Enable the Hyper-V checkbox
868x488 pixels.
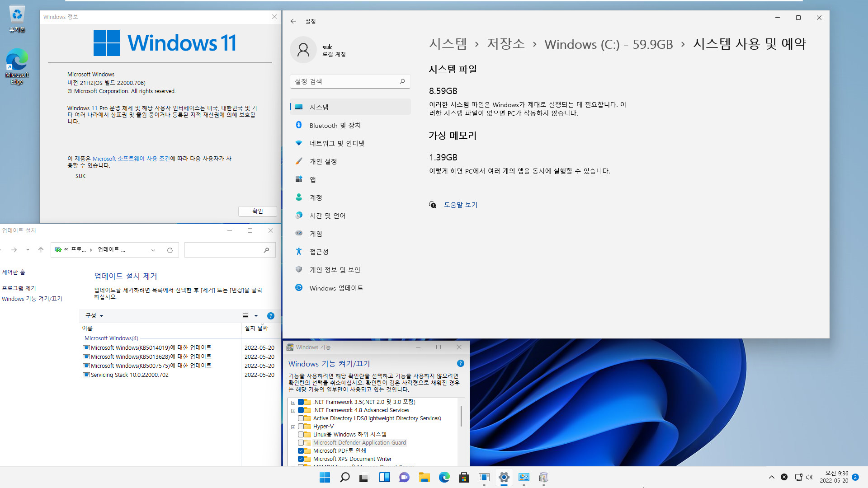[301, 426]
